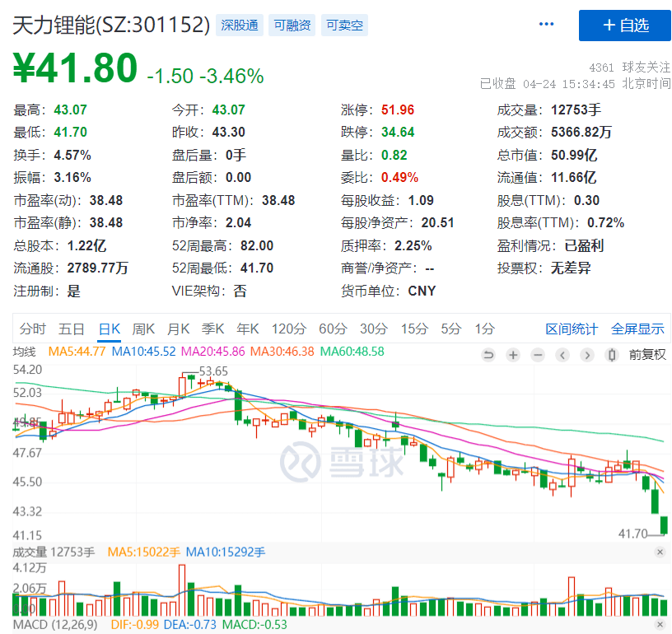Select the 年K chart tab
The height and width of the screenshot is (634, 672).
click(x=248, y=329)
